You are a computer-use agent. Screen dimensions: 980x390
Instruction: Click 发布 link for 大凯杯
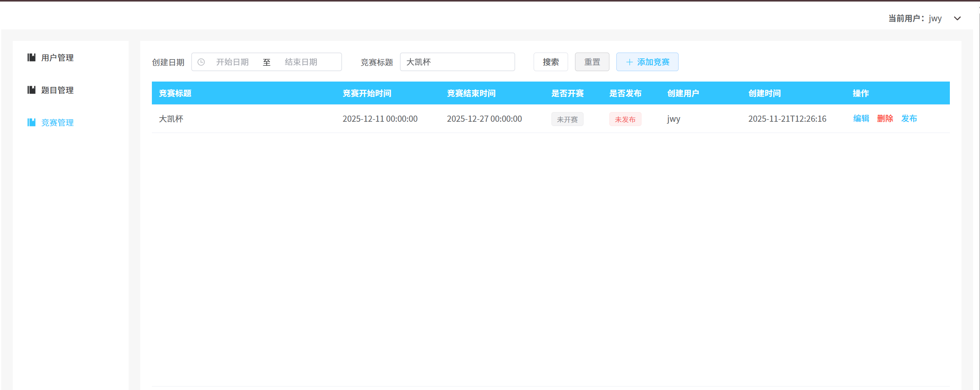909,119
